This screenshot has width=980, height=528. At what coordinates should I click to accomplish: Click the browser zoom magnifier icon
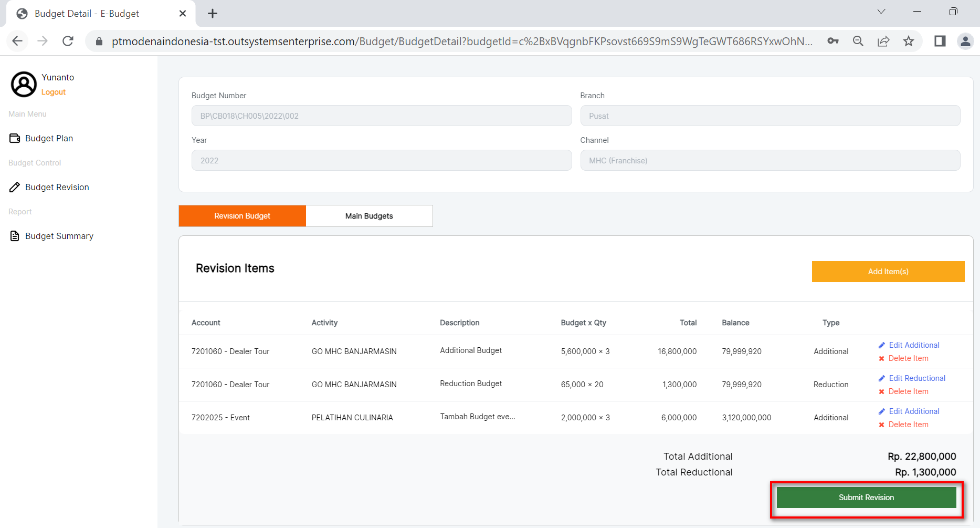(858, 41)
